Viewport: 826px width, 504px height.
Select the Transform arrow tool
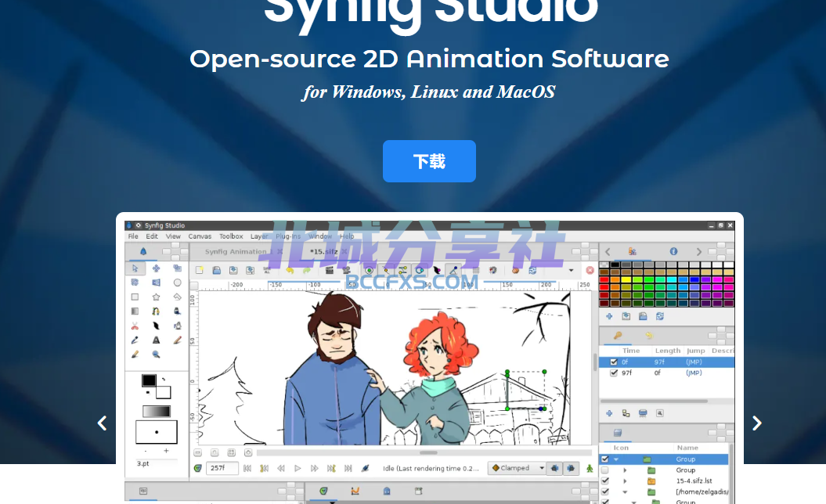135,268
